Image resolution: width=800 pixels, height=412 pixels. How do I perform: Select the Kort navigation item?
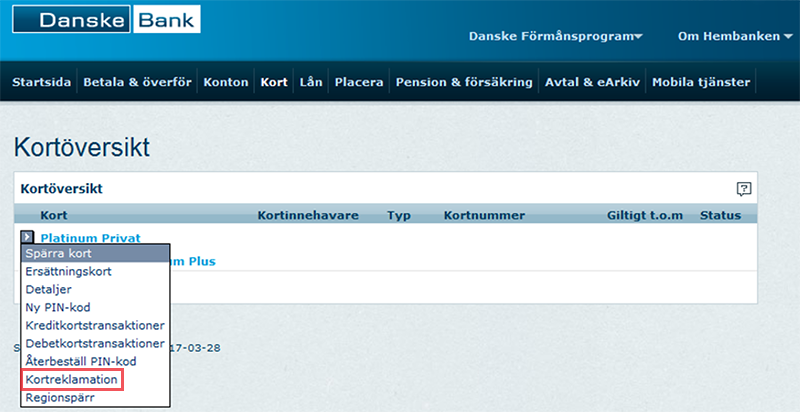click(274, 82)
